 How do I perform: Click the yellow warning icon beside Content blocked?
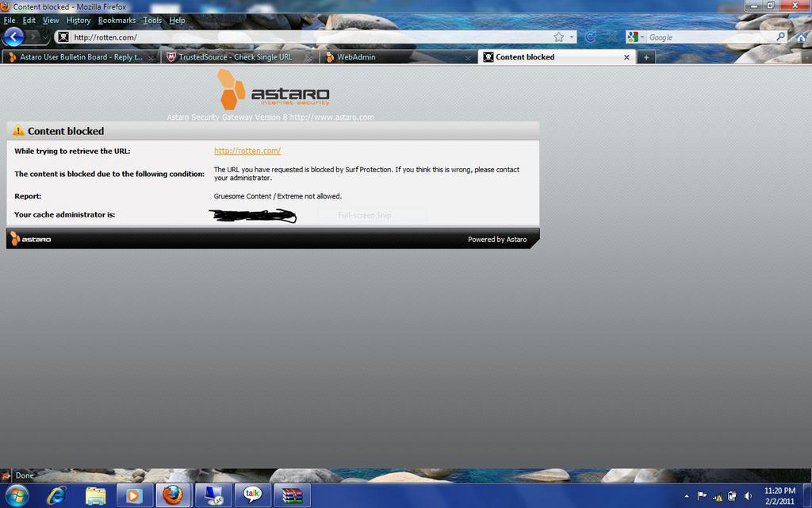click(18, 131)
